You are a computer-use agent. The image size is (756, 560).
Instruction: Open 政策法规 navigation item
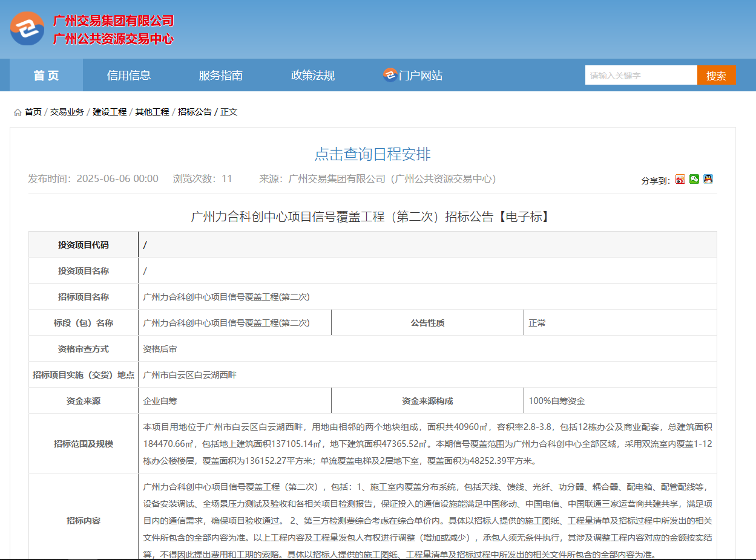pos(312,75)
